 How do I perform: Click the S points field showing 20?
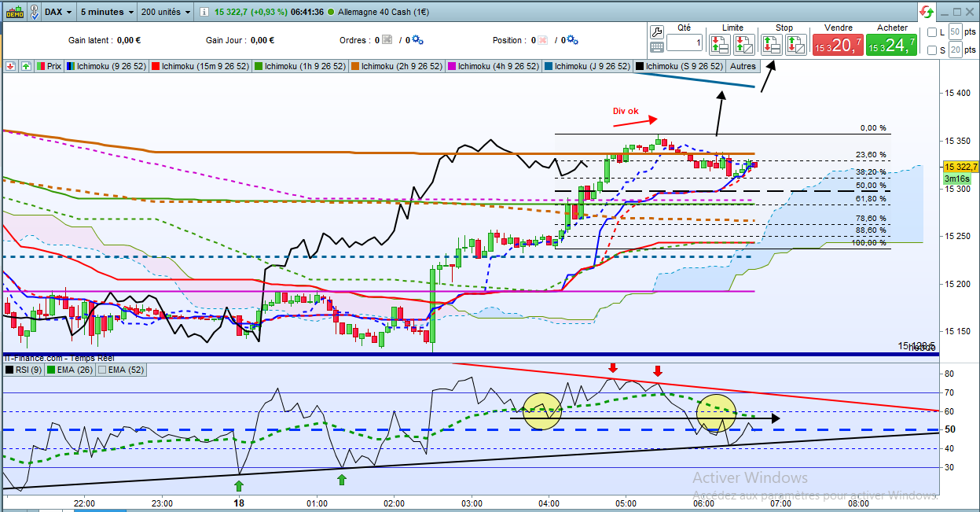(x=955, y=50)
